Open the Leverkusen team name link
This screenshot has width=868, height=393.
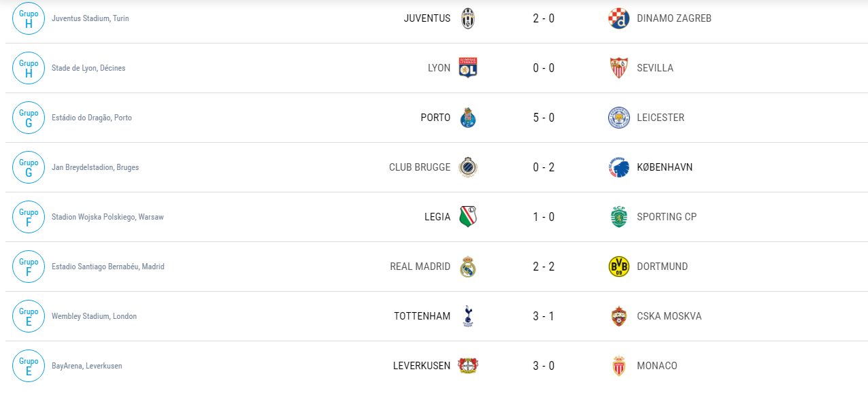[x=422, y=366]
